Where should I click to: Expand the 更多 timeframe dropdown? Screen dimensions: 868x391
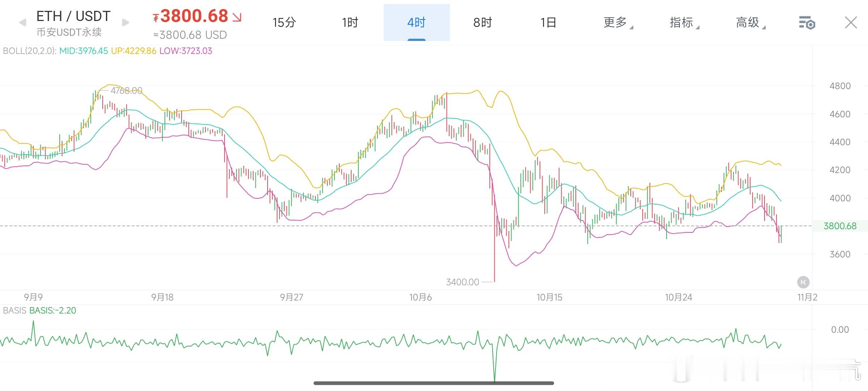[617, 23]
